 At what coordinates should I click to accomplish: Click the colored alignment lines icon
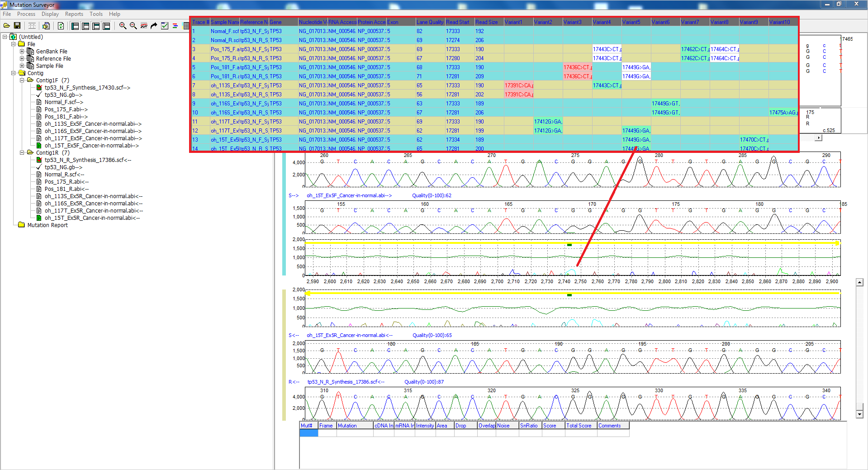click(x=175, y=26)
